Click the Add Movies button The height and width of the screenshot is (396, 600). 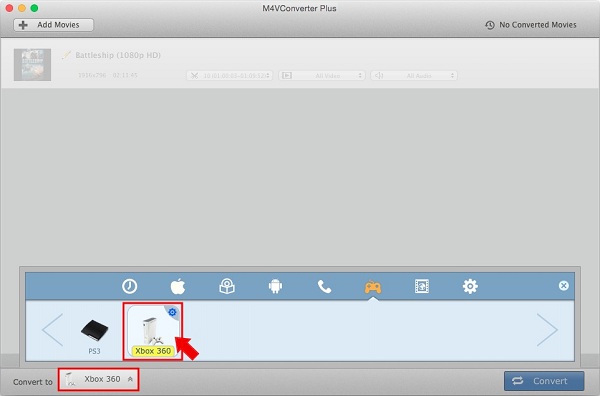pyautogui.click(x=54, y=25)
